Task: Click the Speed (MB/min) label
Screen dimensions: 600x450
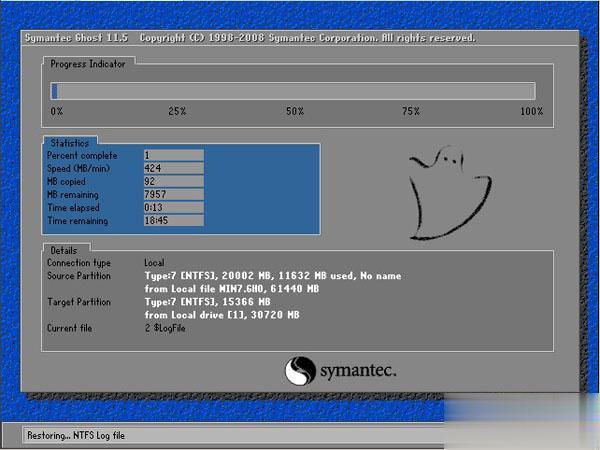Action: [78, 168]
